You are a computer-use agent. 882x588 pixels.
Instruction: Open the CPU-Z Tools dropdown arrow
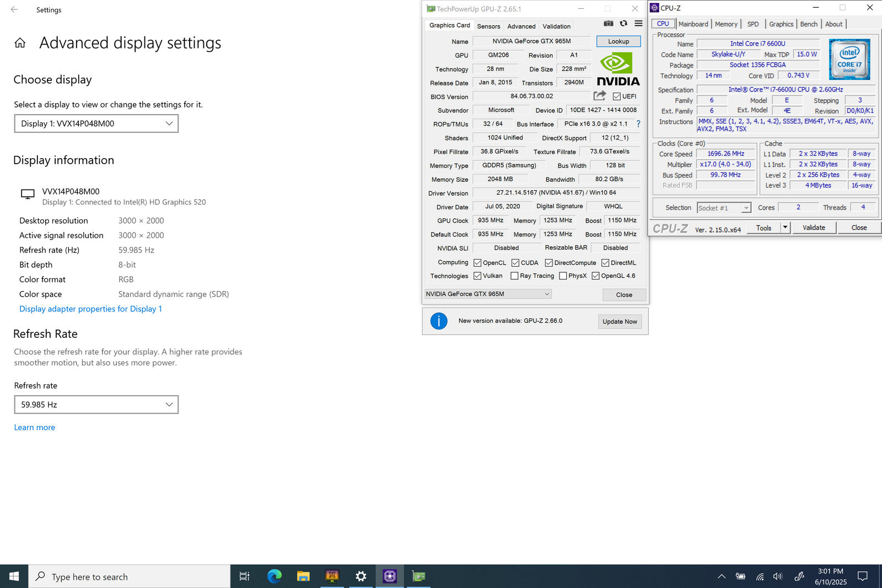(786, 228)
